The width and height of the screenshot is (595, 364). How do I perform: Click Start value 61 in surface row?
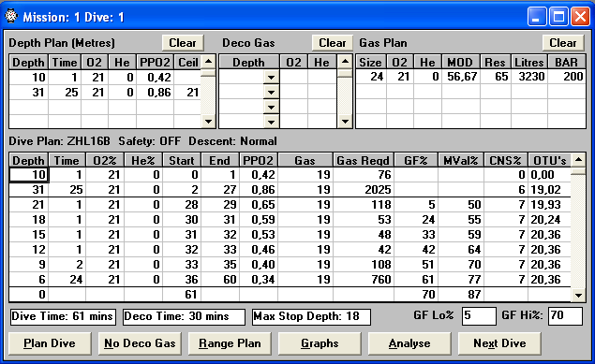click(182, 295)
